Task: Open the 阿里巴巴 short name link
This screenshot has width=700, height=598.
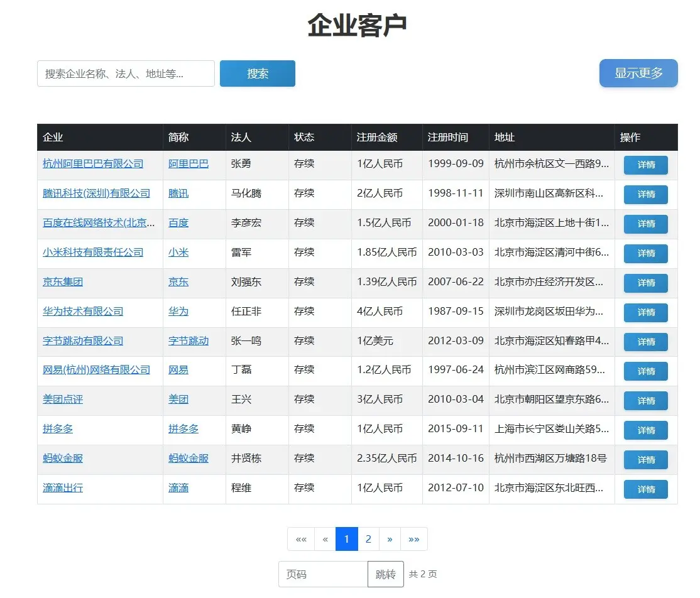Action: 189,164
